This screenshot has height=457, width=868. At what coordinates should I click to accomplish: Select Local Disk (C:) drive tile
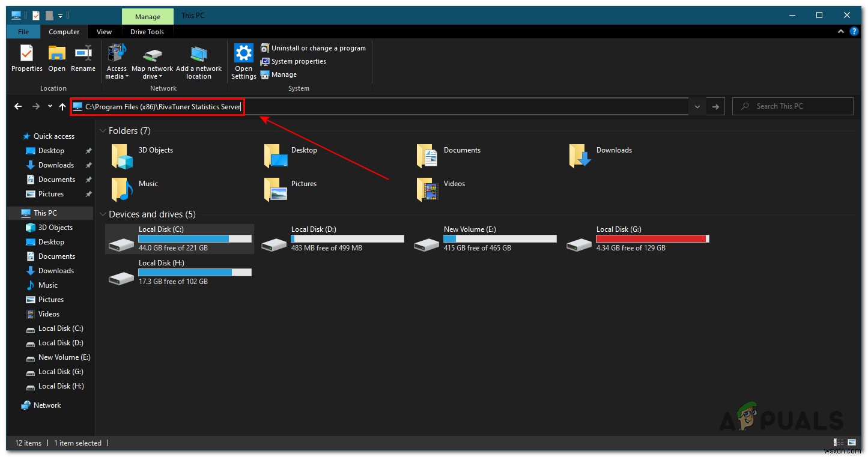pyautogui.click(x=180, y=239)
